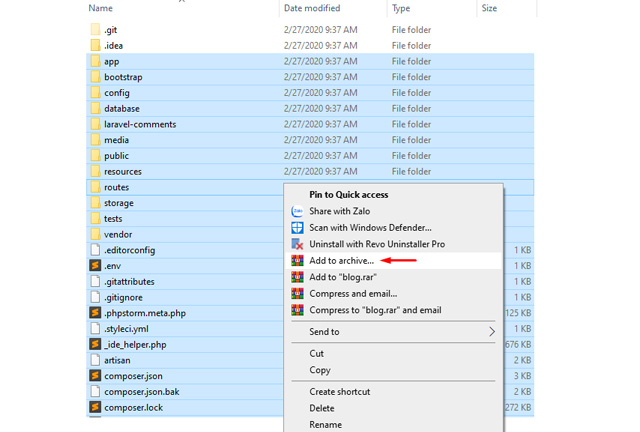The width and height of the screenshot is (640, 432).
Task: Select the bootstrap folder icon
Action: (x=95, y=77)
